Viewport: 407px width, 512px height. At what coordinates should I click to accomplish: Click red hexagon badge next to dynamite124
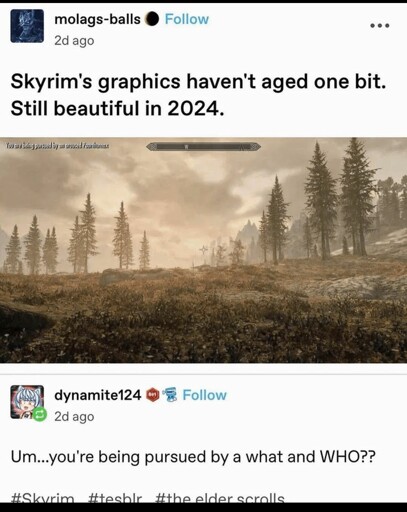pos(153,395)
